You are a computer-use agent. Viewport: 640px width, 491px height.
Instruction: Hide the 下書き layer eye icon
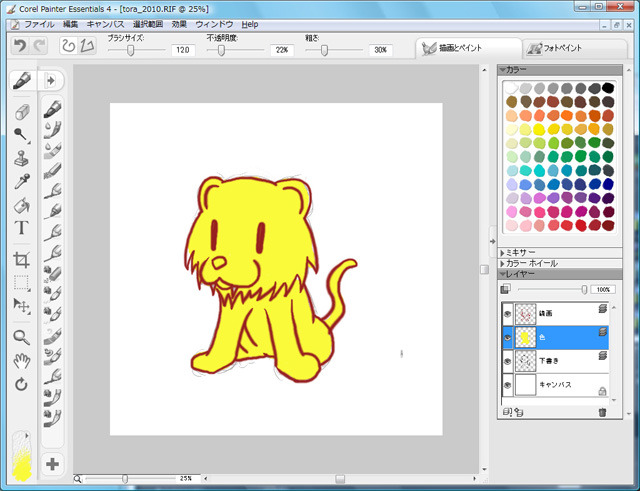click(x=507, y=361)
